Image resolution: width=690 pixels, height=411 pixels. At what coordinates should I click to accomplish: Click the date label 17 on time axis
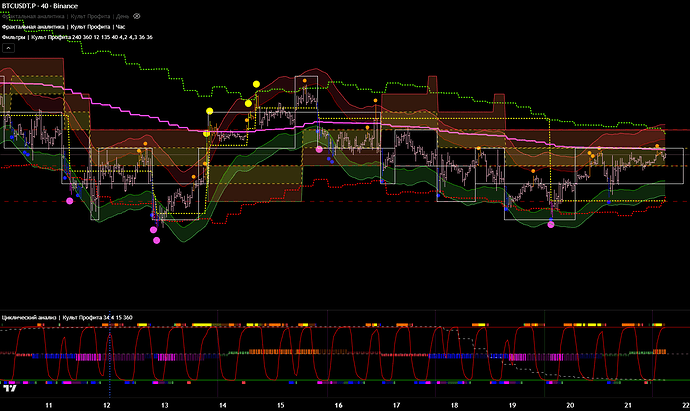pos(396,404)
